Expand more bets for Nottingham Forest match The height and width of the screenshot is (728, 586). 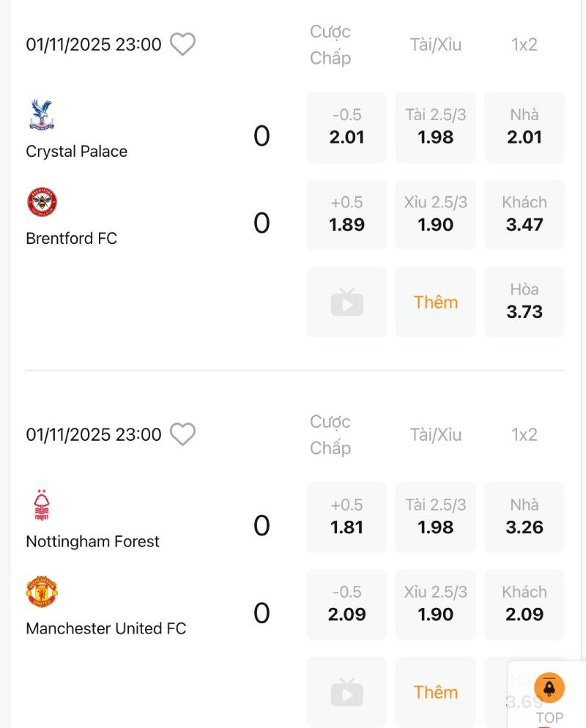pos(435,692)
